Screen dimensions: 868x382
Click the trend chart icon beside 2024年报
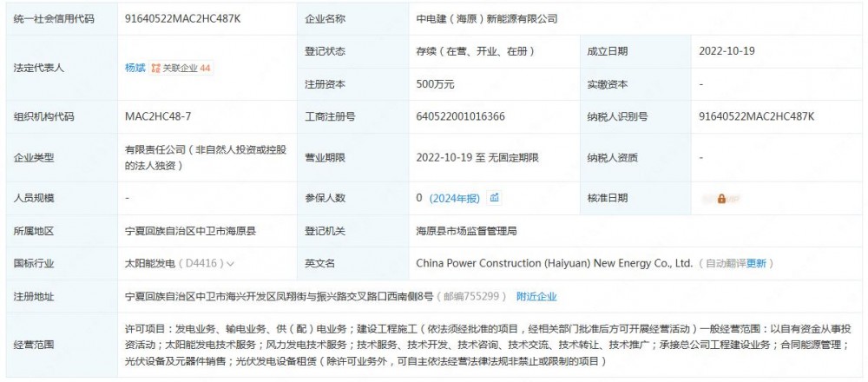pyautogui.click(x=495, y=198)
